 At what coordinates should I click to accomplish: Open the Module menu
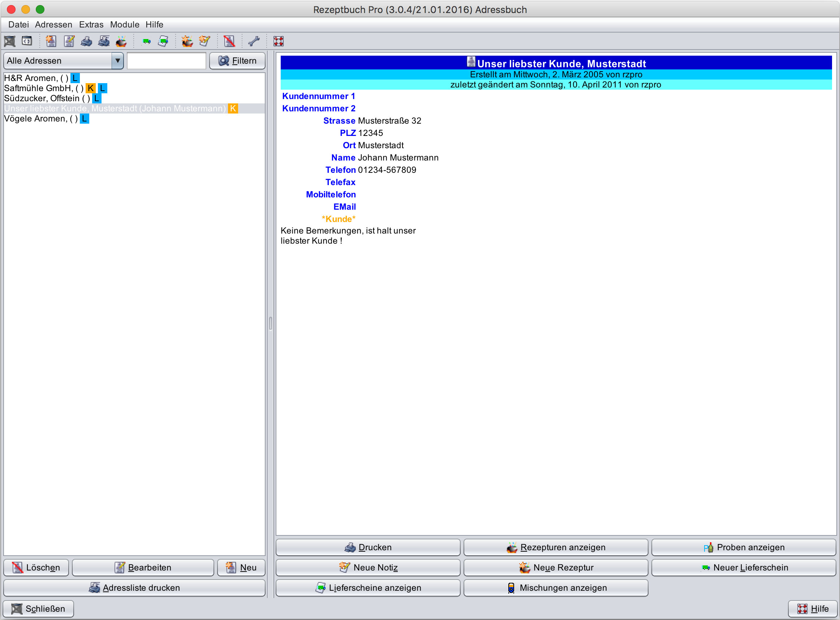pos(125,24)
